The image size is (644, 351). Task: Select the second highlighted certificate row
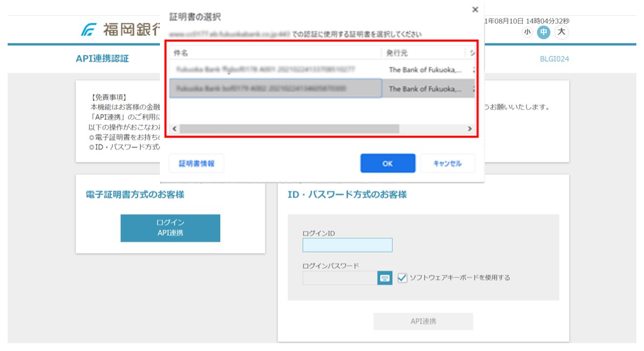(275, 89)
